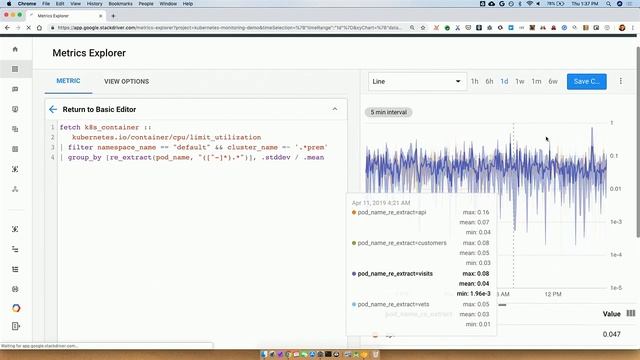Click the 5 min interval chip

388,112
